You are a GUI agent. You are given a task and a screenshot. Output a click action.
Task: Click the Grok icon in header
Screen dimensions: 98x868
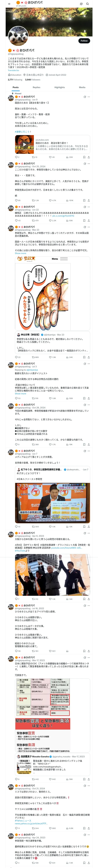tap(81, 4)
